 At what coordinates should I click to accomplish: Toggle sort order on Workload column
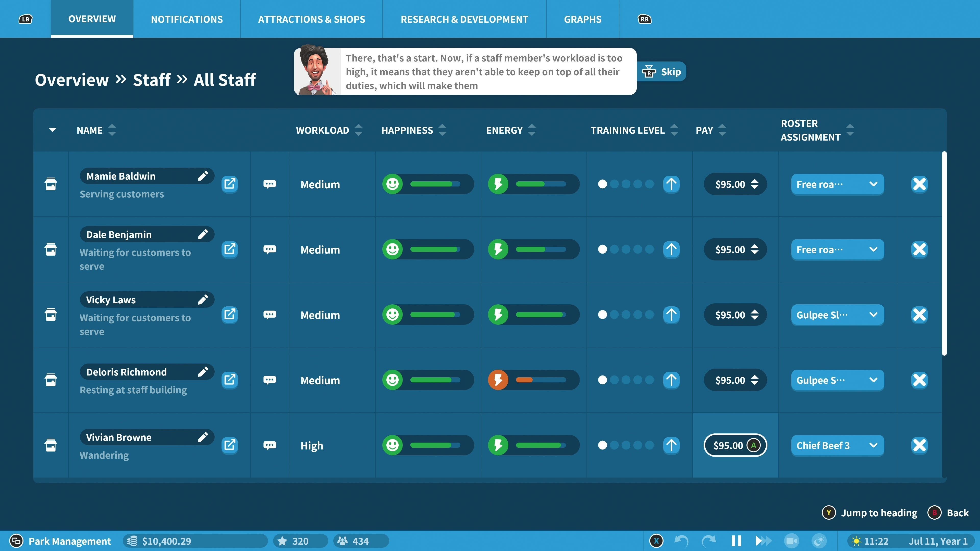tap(358, 130)
